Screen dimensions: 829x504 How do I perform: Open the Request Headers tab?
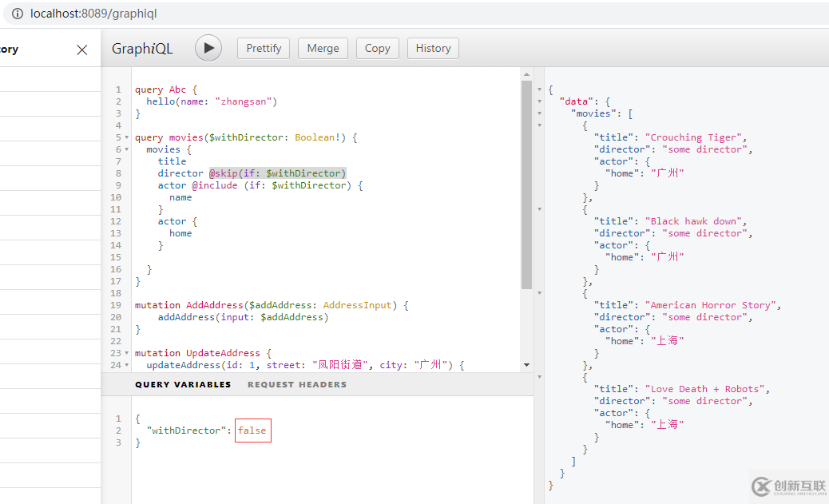[x=297, y=384]
